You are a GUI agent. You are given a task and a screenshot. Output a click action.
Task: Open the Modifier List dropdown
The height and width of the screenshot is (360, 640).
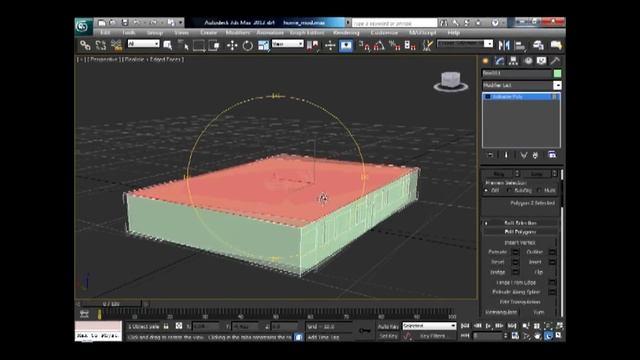(522, 85)
